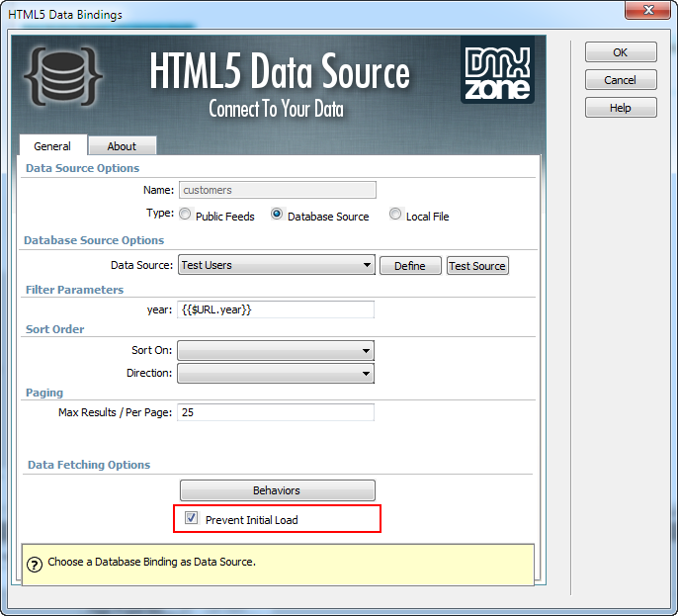
Task: Click the Sort Order heading
Action: coord(55,329)
